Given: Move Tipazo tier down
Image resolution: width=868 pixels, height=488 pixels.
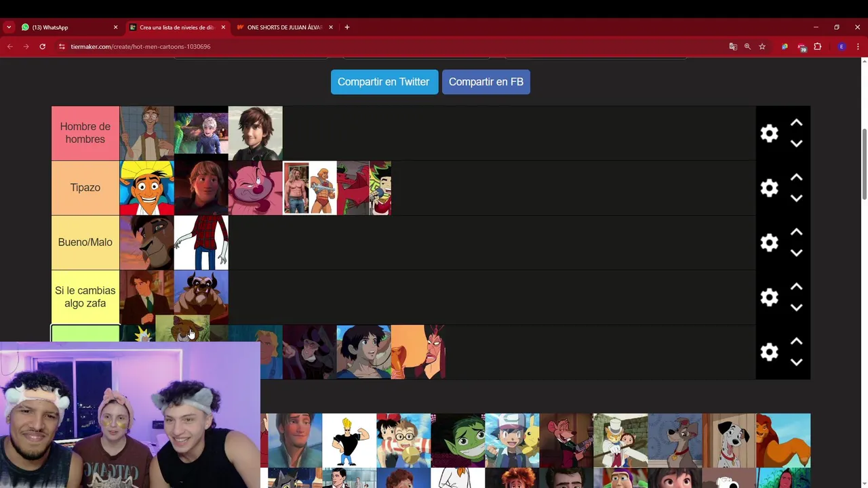Looking at the screenshot, I should pos(797,199).
